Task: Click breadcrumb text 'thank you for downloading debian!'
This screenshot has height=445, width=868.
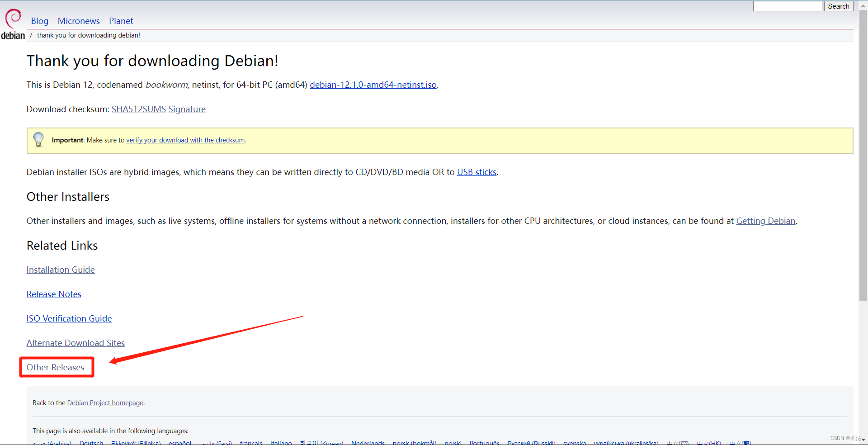Action: point(89,35)
